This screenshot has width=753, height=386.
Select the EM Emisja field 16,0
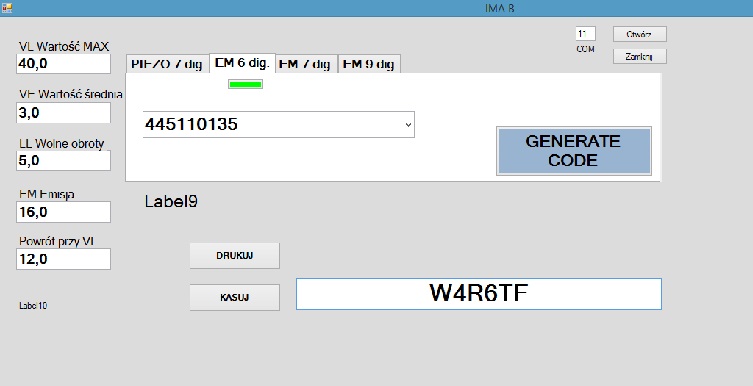[x=63, y=212]
